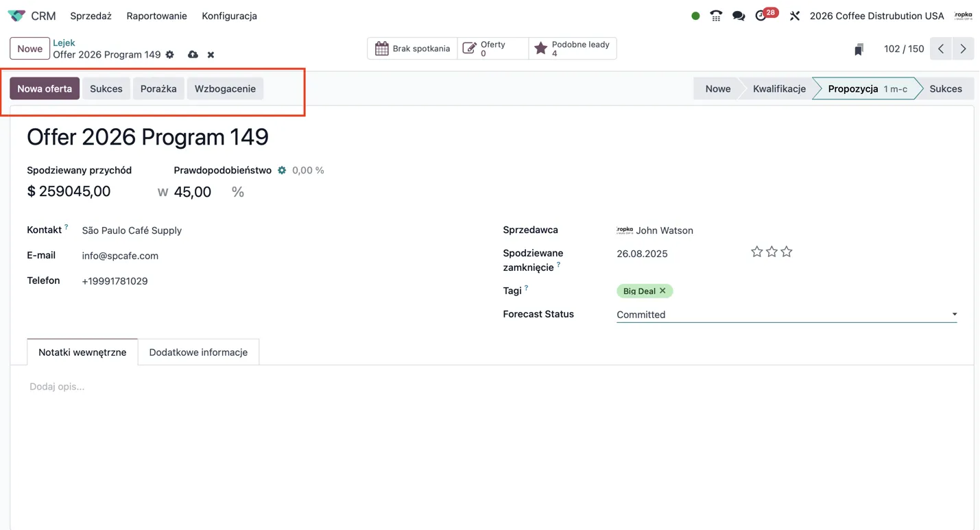The width and height of the screenshot is (980, 530).
Task: Open the debug tools wrench icon
Action: tap(795, 16)
